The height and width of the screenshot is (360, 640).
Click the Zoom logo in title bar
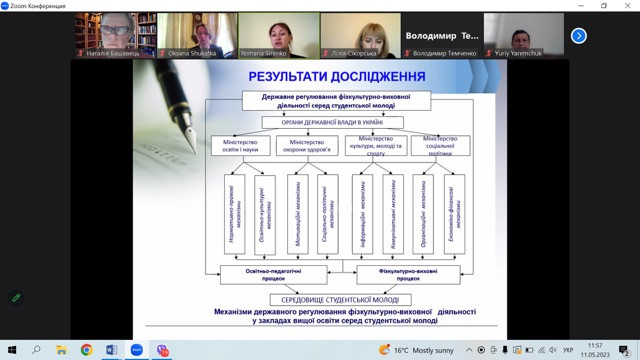pos(5,6)
